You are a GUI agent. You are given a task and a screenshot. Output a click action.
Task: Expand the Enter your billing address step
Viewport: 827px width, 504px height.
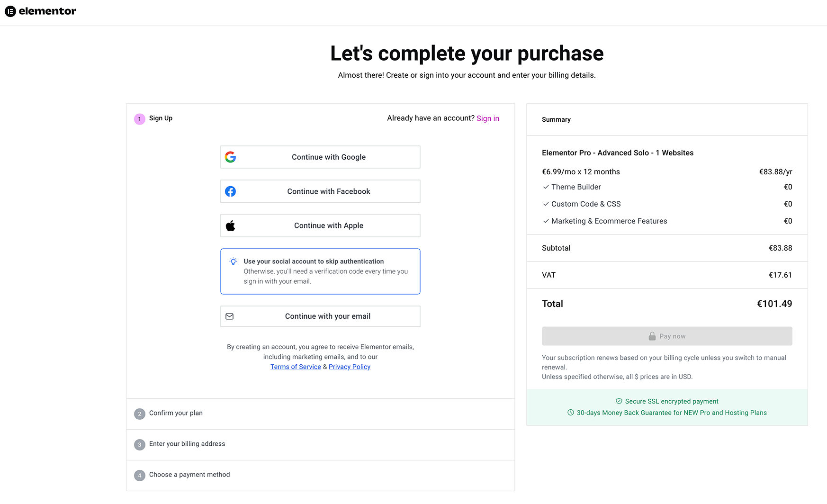[187, 444]
